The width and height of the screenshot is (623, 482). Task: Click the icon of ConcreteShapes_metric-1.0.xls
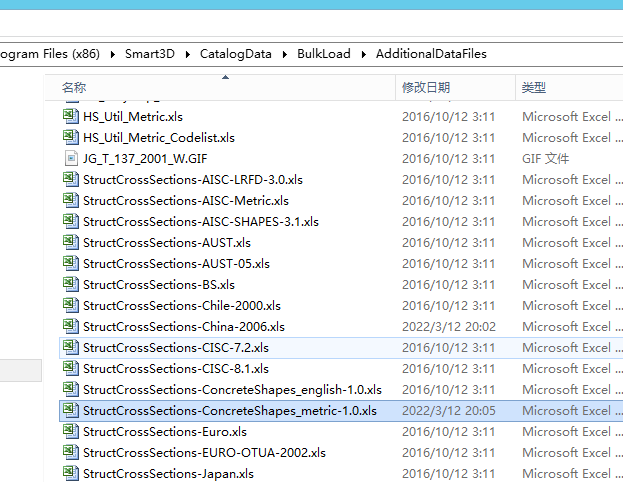(71, 410)
